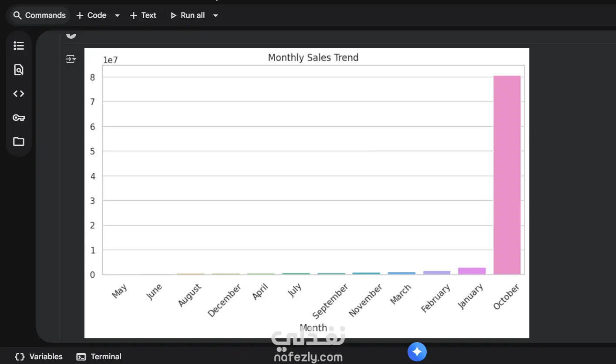Click the pink October bar
Image resolution: width=616 pixels, height=364 pixels.
[x=507, y=174]
